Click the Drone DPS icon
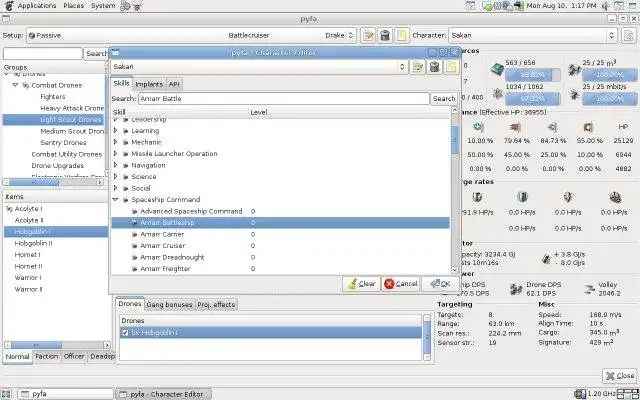 516,289
